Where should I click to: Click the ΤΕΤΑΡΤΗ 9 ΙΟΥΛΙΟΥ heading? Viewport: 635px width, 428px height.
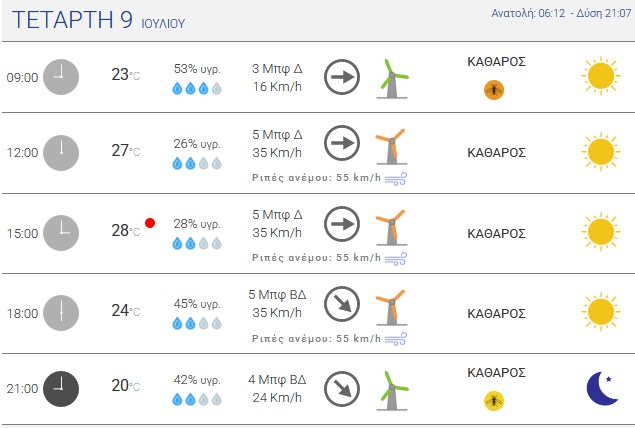[x=98, y=20]
